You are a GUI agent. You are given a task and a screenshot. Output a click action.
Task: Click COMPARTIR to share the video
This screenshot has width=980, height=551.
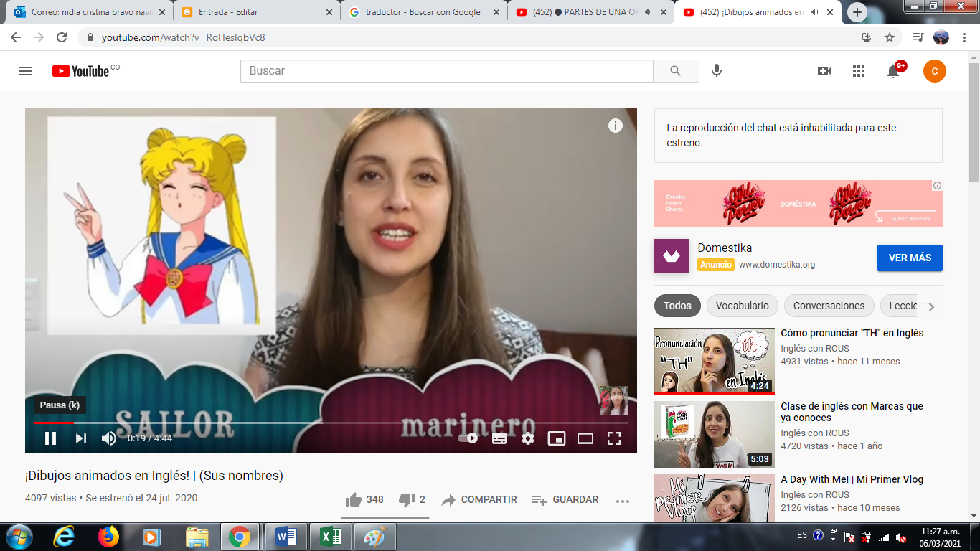(479, 499)
